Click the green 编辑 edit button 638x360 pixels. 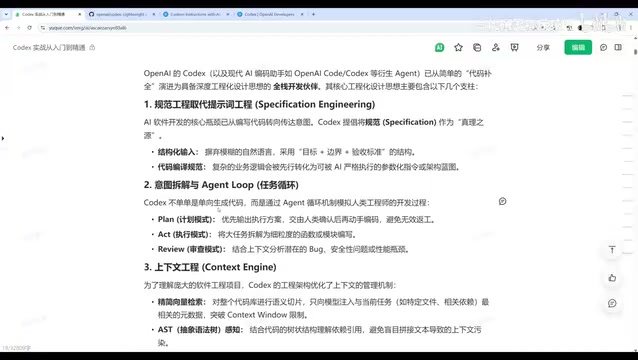[x=578, y=48]
